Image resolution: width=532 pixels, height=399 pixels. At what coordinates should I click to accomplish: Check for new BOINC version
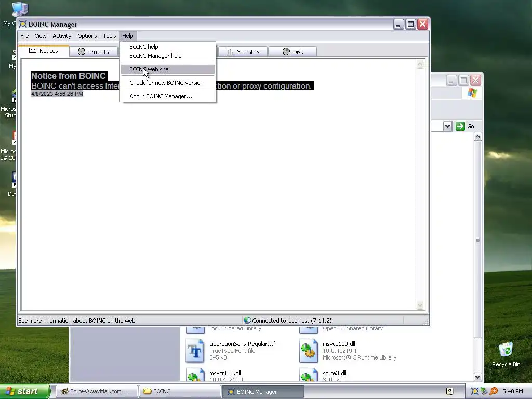[x=168, y=83]
